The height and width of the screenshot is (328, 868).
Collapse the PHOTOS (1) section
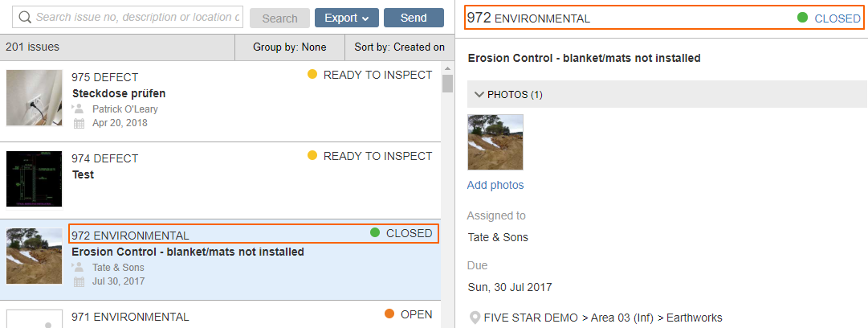click(x=479, y=95)
